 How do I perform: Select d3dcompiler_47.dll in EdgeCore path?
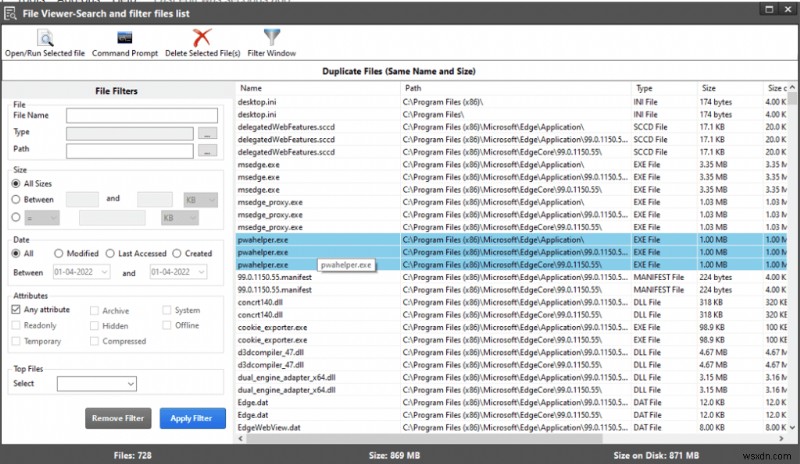[x=512, y=365]
